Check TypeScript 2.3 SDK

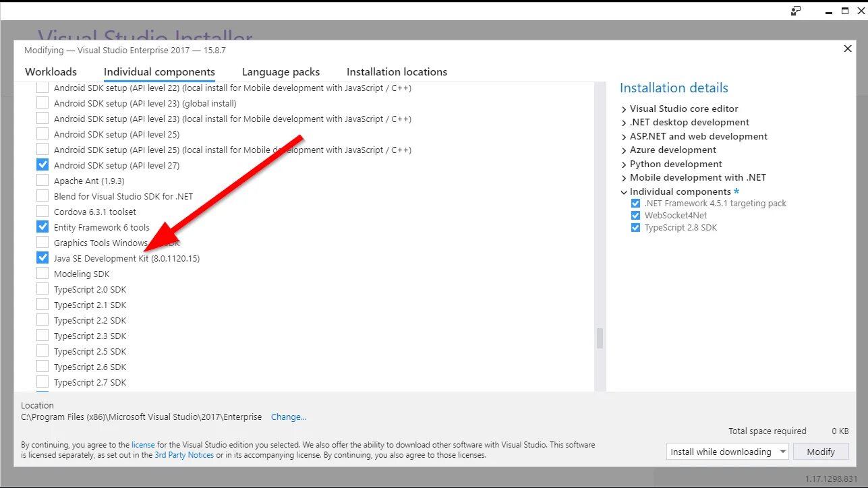click(x=42, y=336)
